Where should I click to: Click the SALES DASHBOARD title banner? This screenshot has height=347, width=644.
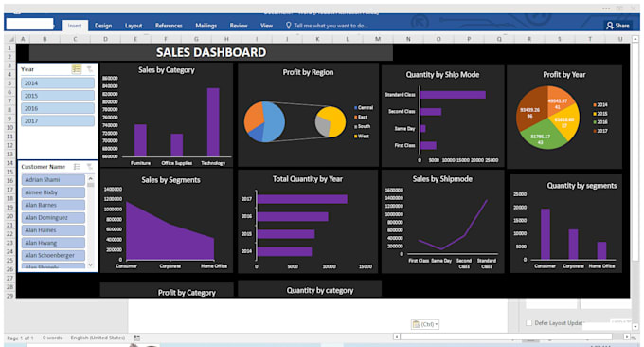210,53
